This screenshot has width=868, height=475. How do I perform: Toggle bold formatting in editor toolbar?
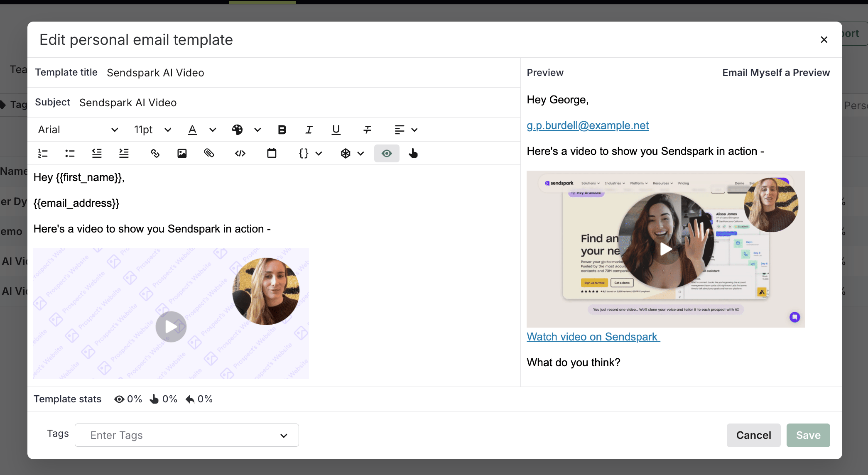pyautogui.click(x=282, y=130)
